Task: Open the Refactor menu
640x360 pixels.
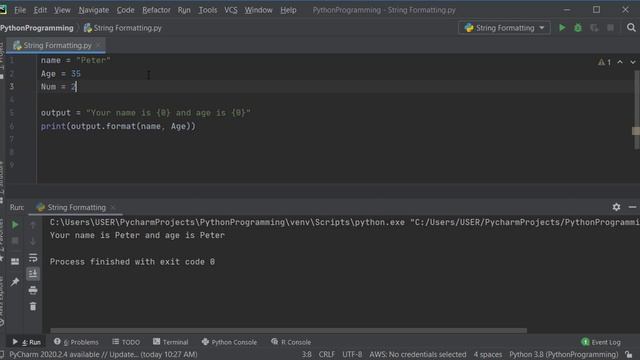Action: [156, 10]
